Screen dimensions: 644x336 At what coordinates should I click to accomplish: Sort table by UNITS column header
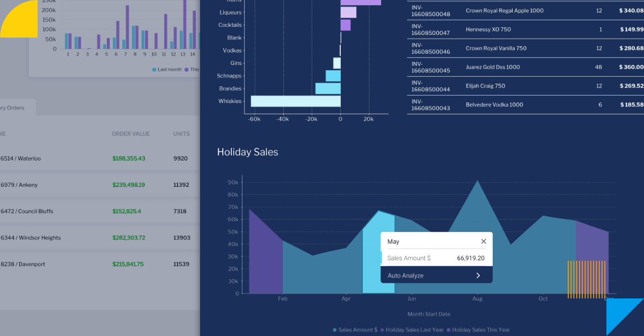pos(181,134)
